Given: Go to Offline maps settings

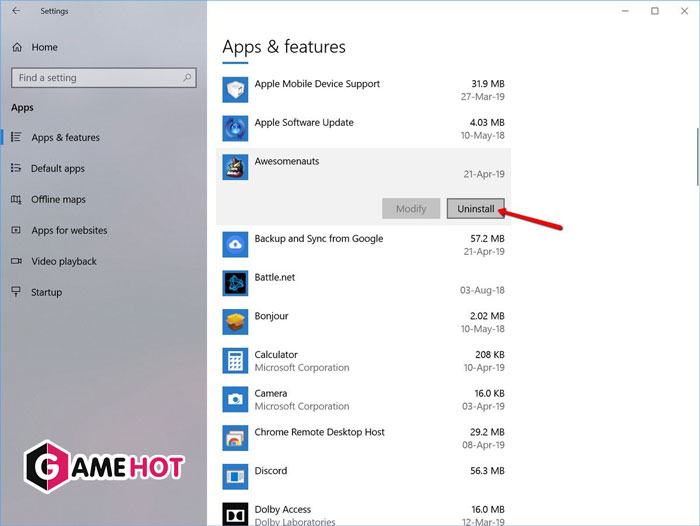Looking at the screenshot, I should coord(58,200).
